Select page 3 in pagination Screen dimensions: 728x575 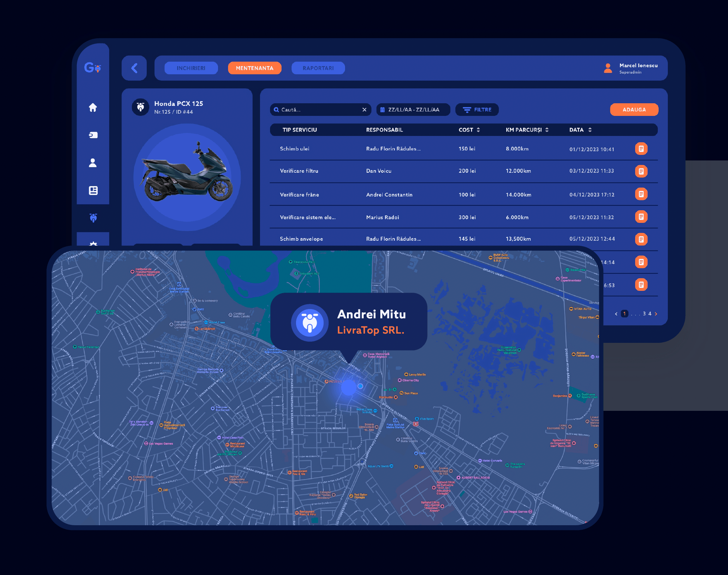pos(644,314)
